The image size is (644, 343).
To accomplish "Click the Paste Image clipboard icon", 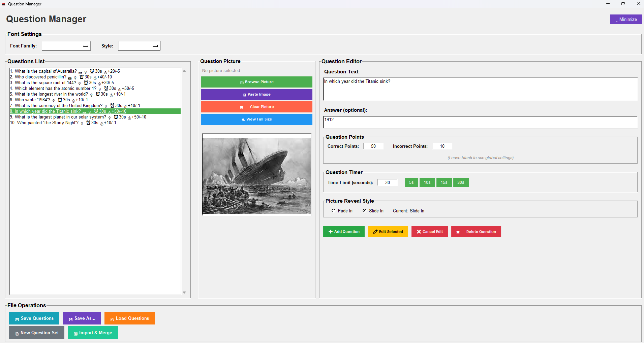I will coord(244,95).
